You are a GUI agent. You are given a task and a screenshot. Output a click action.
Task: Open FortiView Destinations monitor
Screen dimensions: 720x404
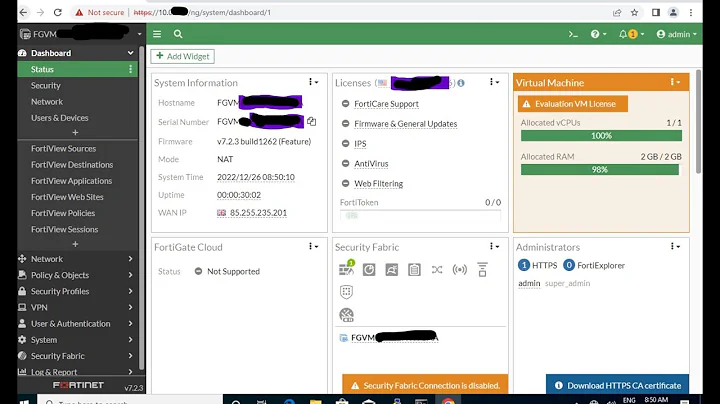click(72, 165)
